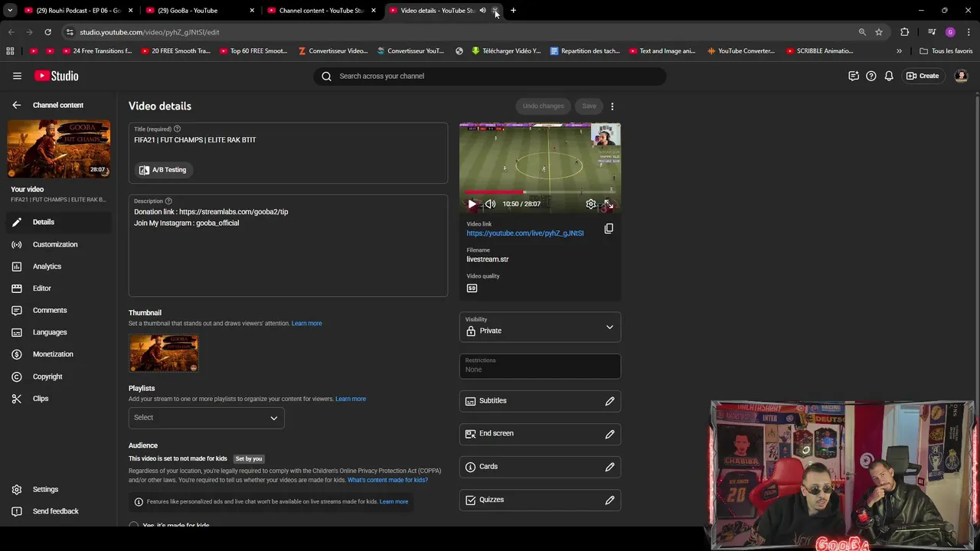The image size is (980, 551).
Task: Open Comments in the sidebar
Action: point(59,310)
